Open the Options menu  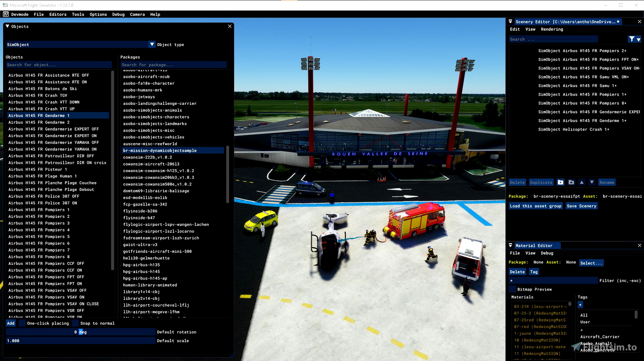(x=98, y=14)
